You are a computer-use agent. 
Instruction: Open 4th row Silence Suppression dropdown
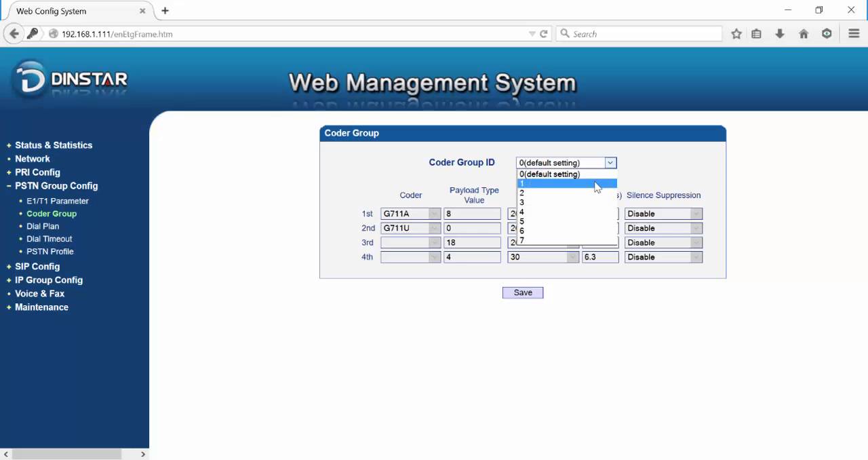point(663,257)
